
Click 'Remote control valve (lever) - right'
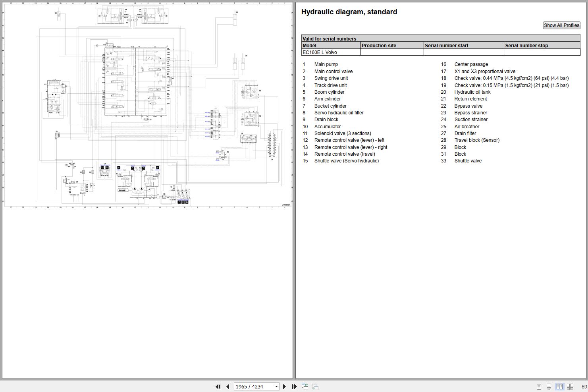(x=351, y=147)
